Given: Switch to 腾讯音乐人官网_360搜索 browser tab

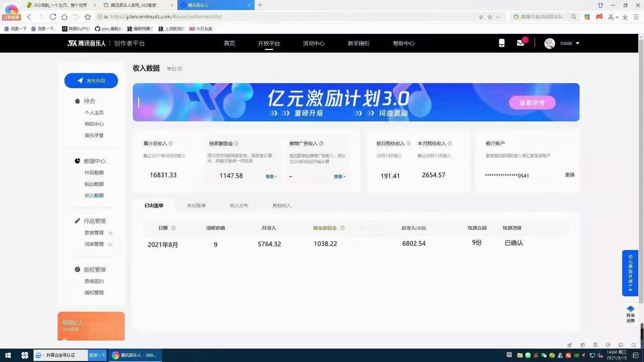Looking at the screenshot, I should click(138, 5).
